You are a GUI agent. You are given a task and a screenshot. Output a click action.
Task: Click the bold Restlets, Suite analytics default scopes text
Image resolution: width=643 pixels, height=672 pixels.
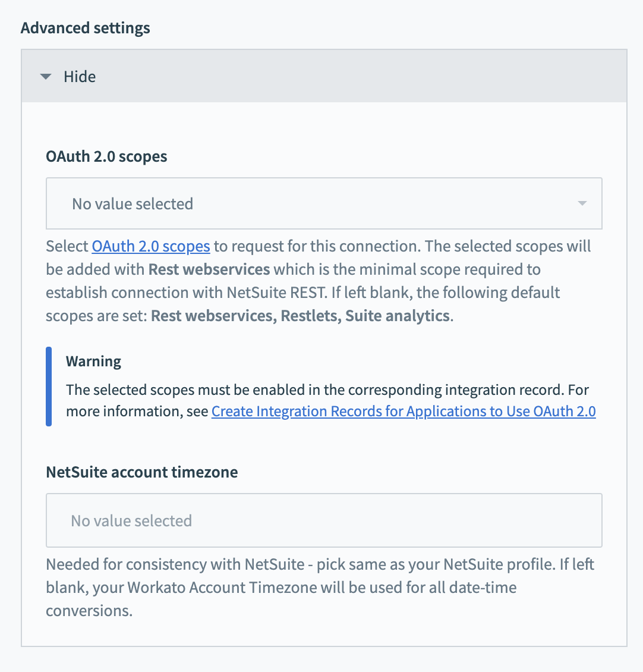[365, 316]
